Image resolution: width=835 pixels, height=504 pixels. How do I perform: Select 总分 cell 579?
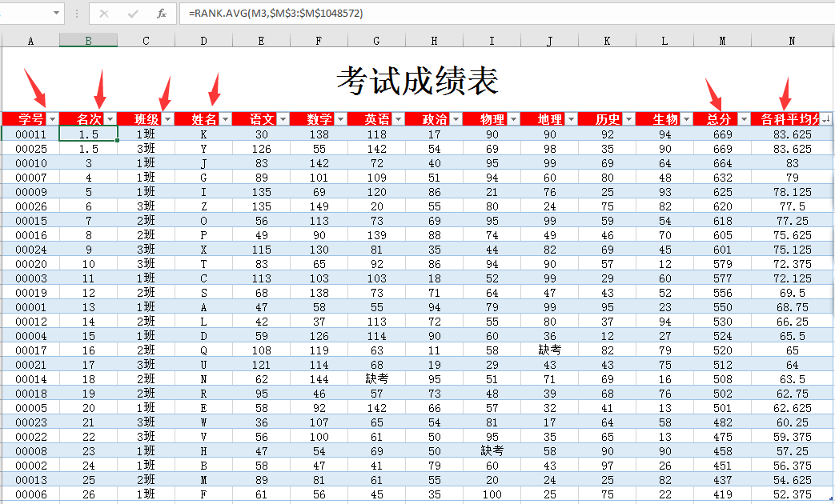coord(722,263)
